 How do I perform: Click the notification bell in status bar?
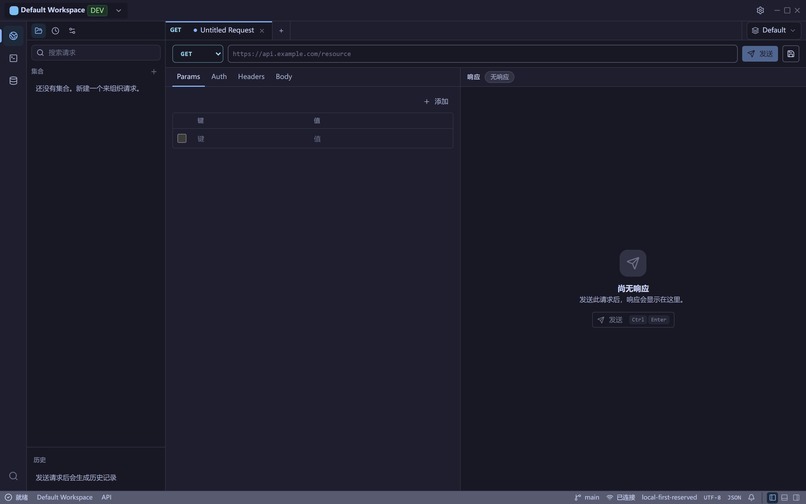point(752,497)
